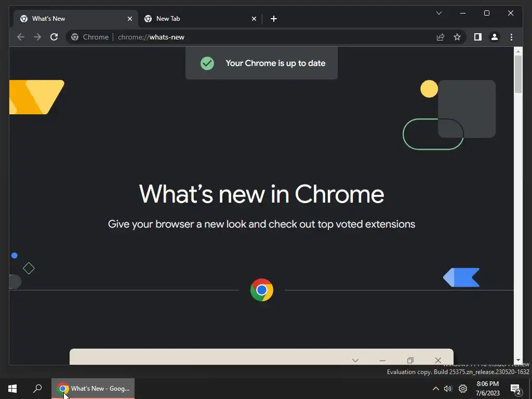Minimize the Chrome window
This screenshot has width=532, height=399.
pos(463,13)
